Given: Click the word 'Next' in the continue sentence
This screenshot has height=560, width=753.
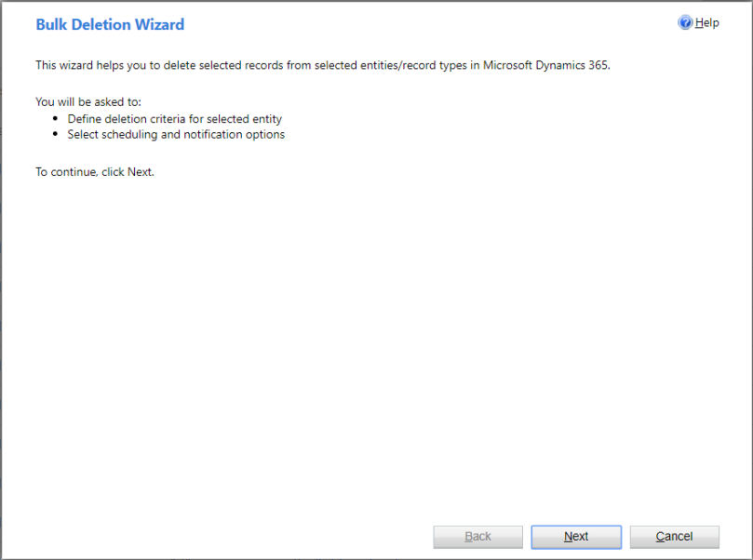Looking at the screenshot, I should click(140, 172).
